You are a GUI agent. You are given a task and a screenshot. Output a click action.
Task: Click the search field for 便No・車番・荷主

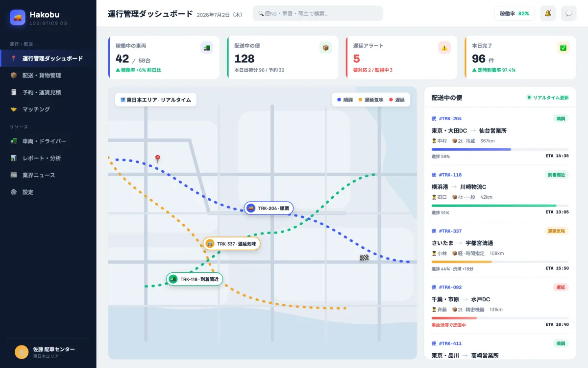click(x=318, y=13)
